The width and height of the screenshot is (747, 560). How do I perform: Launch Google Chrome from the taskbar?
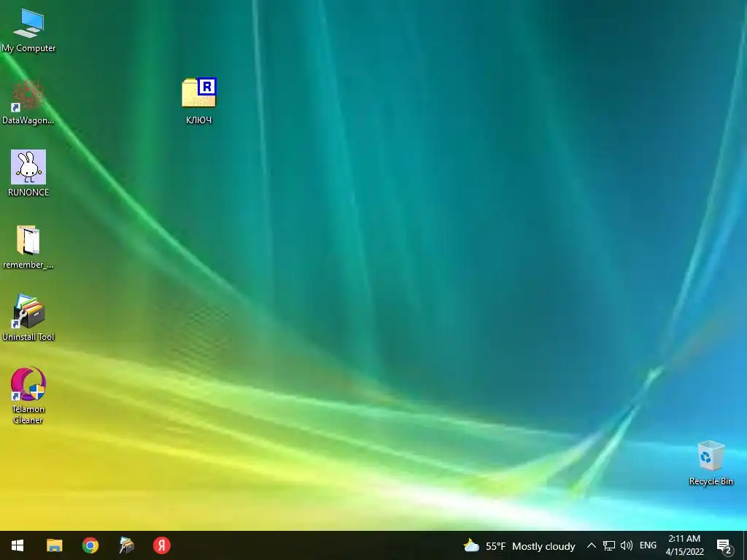(90, 545)
